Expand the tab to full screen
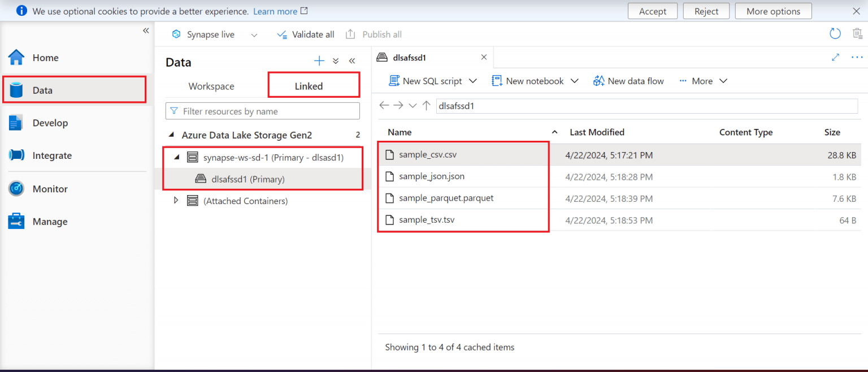868x372 pixels. (835, 57)
